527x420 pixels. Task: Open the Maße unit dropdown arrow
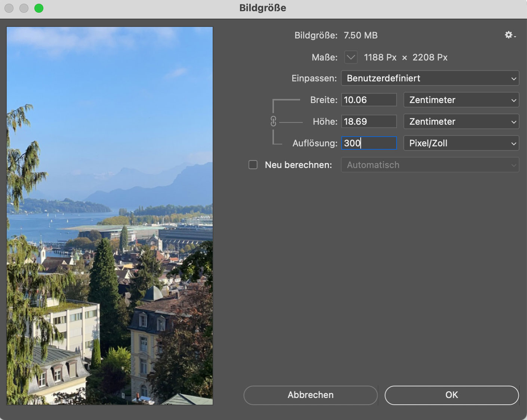351,57
